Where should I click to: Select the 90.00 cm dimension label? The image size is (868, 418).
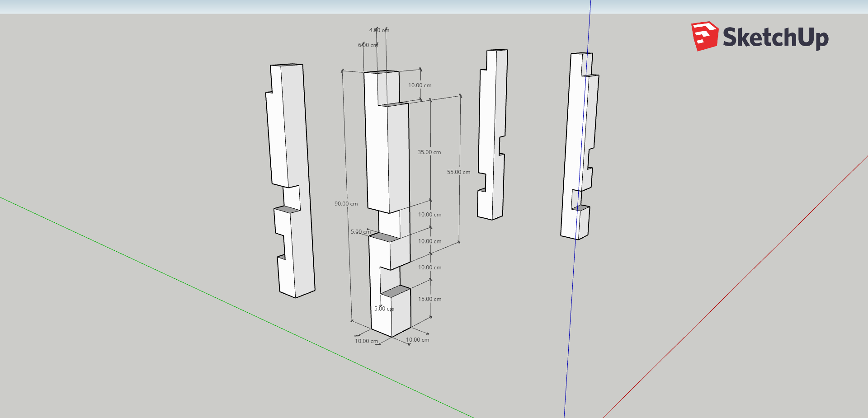click(345, 203)
